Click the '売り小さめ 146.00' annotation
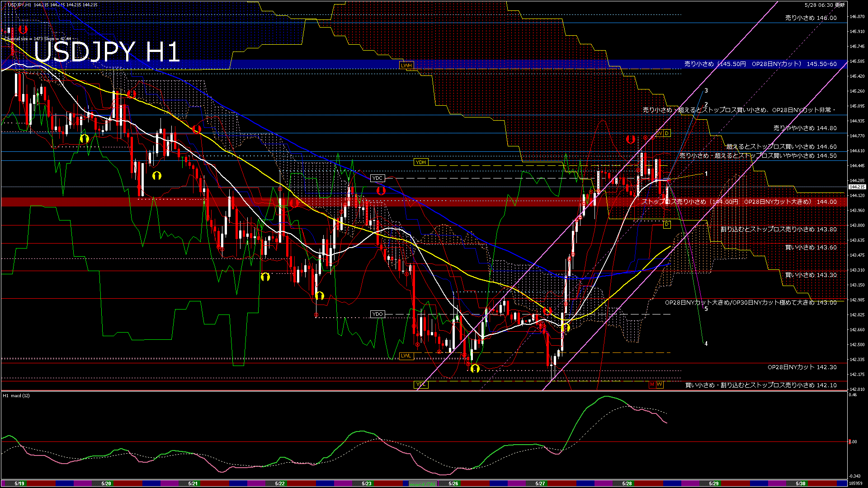This screenshot has width=868, height=488. pyautogui.click(x=811, y=18)
